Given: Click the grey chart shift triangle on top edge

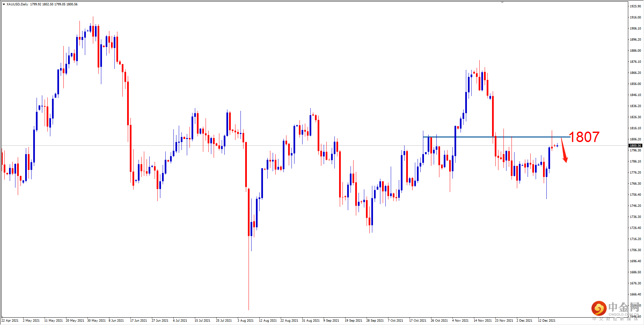Looking at the screenshot, I should click(502, 2).
